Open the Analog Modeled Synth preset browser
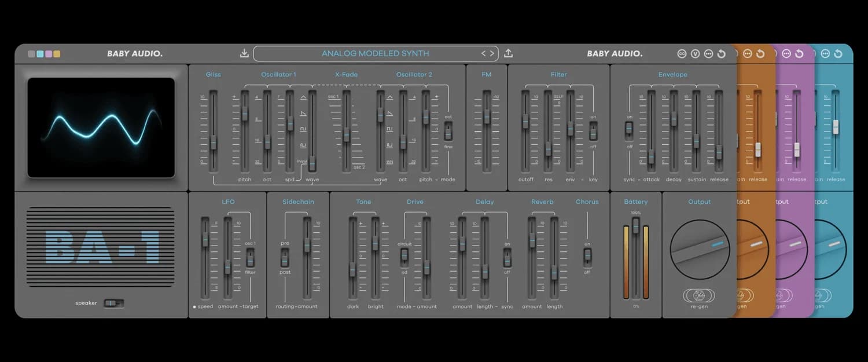The height and width of the screenshot is (362, 868). 376,53
